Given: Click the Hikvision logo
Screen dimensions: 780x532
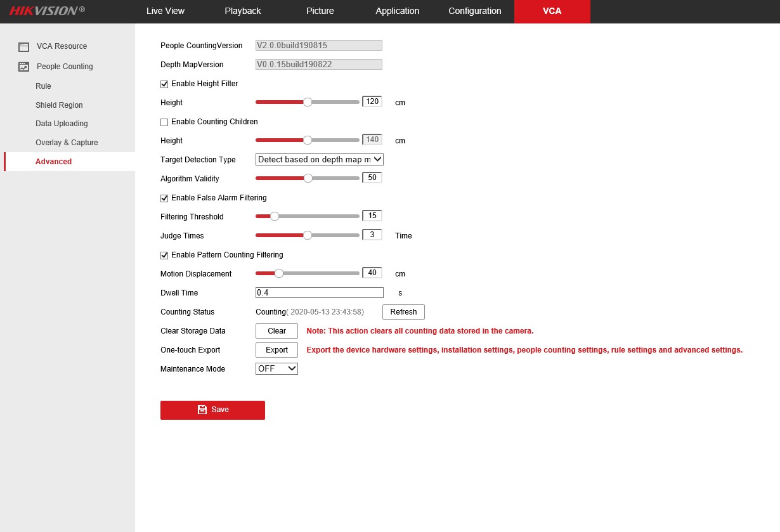Looking at the screenshot, I should tap(47, 11).
